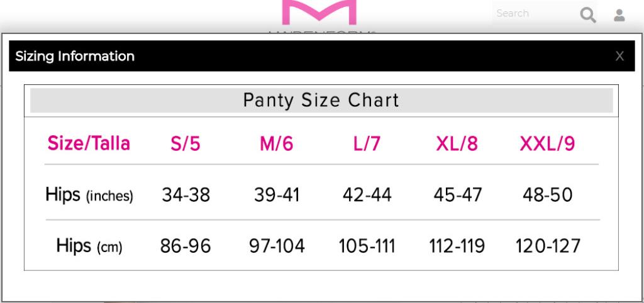Click the Panty Size Chart heading

(321, 101)
